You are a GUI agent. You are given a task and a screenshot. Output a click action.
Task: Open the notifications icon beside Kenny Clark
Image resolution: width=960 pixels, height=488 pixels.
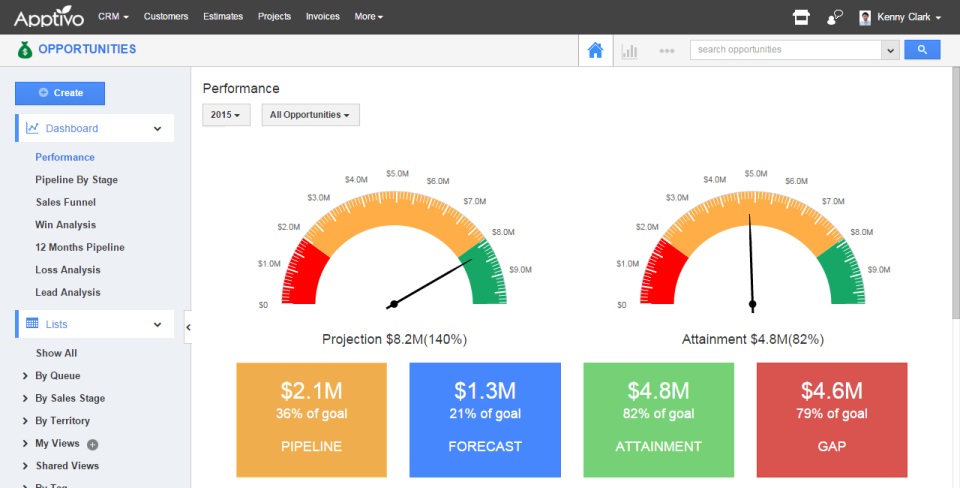[x=835, y=17]
